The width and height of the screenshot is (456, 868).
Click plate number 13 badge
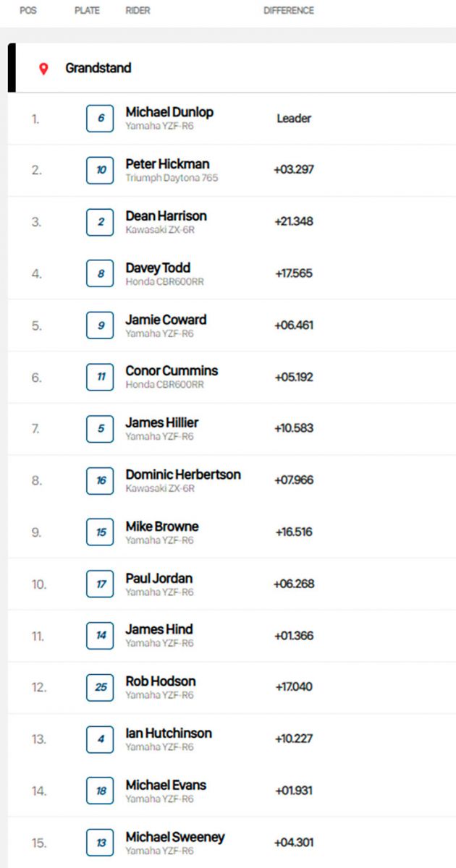pyautogui.click(x=100, y=843)
